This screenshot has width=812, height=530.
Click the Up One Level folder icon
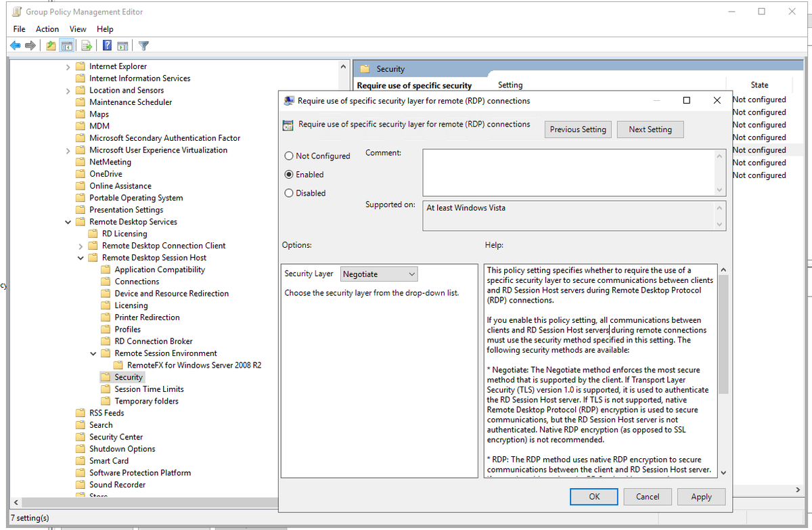[x=51, y=46]
